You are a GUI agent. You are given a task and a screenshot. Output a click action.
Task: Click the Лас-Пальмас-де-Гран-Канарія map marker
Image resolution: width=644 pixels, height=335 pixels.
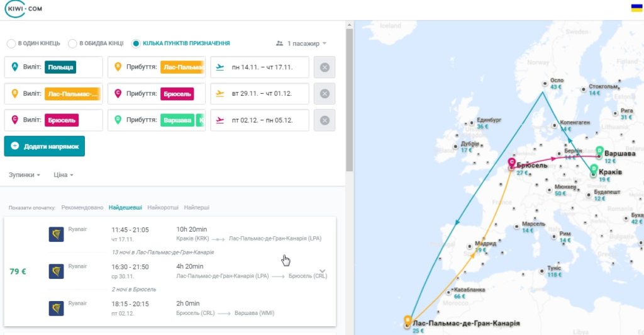tap(408, 321)
